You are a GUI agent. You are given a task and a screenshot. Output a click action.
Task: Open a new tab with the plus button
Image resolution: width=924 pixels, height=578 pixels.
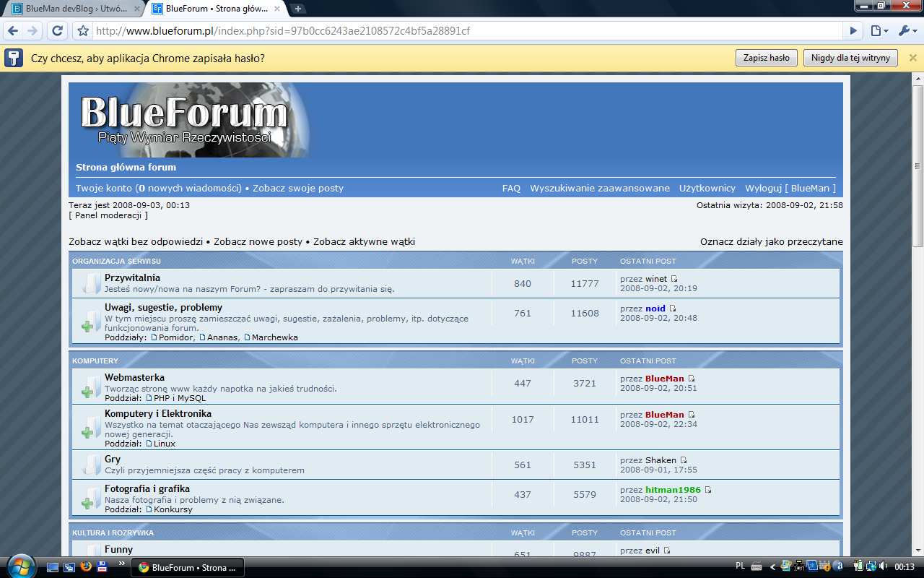[x=298, y=9]
